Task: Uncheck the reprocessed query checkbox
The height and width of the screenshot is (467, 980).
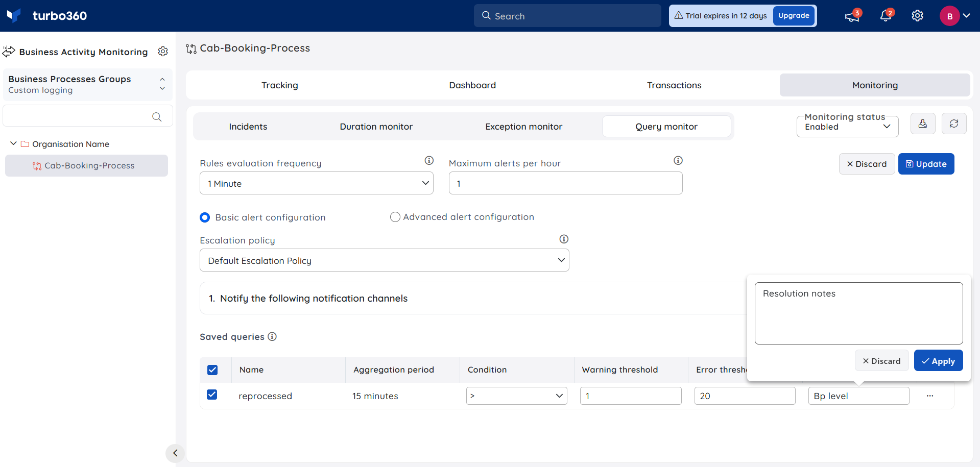Action: tap(212, 395)
